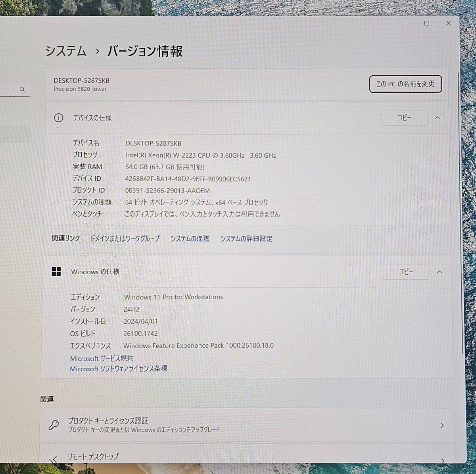Collapse the Windows の仕様 section chevron
The height and width of the screenshot is (474, 476).
(x=439, y=272)
